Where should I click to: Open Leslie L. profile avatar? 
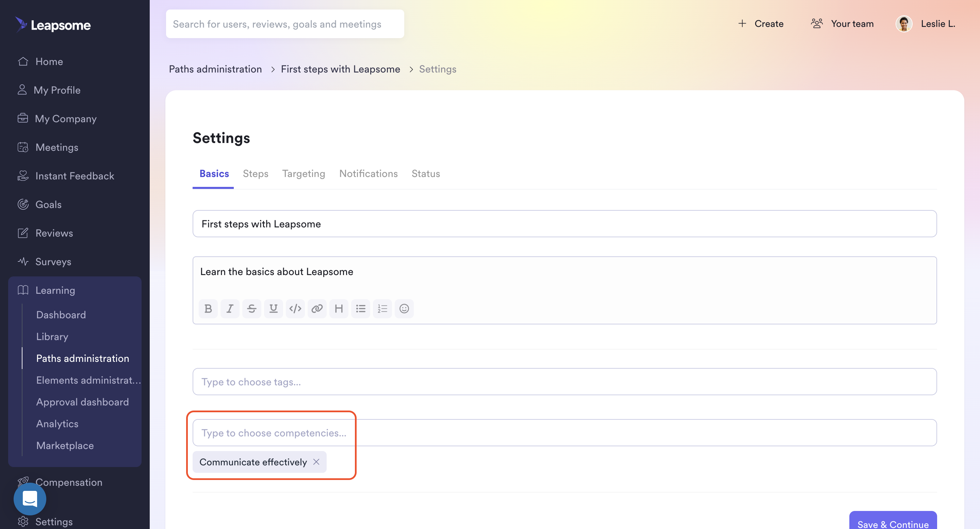tap(904, 23)
